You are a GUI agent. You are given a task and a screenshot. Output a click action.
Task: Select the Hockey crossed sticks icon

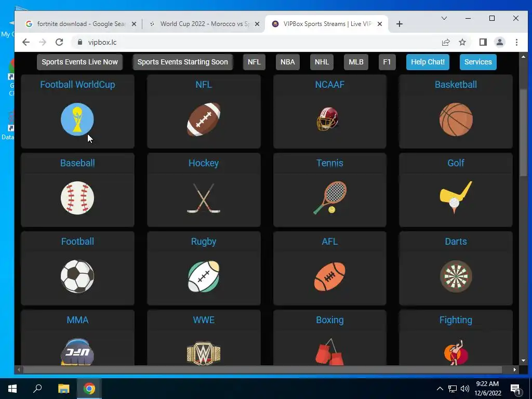pos(204,198)
